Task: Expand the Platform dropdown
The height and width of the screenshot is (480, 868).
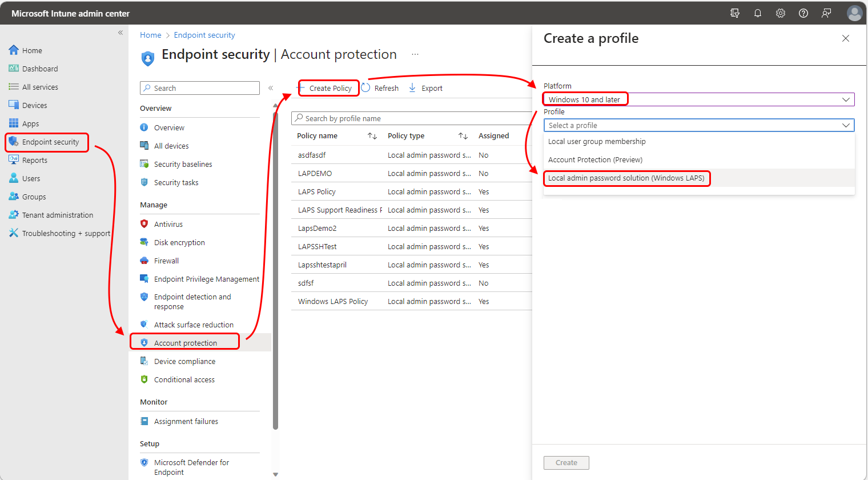Action: click(x=699, y=99)
